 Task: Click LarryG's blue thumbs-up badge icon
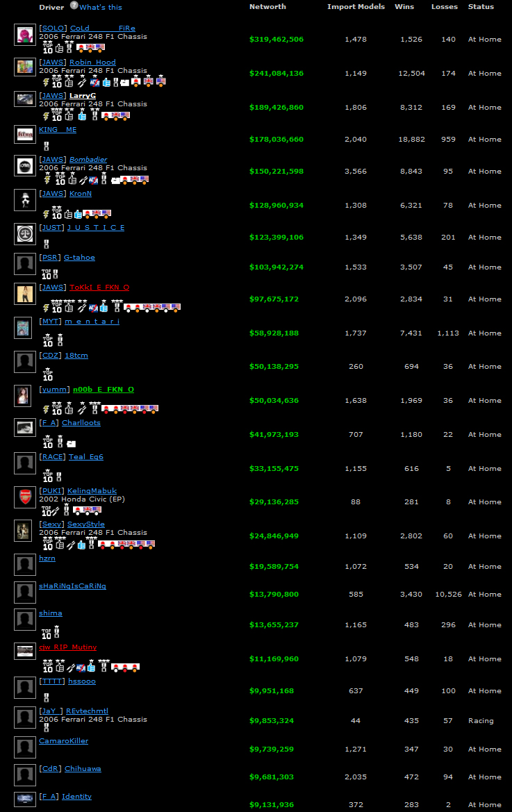(x=82, y=115)
